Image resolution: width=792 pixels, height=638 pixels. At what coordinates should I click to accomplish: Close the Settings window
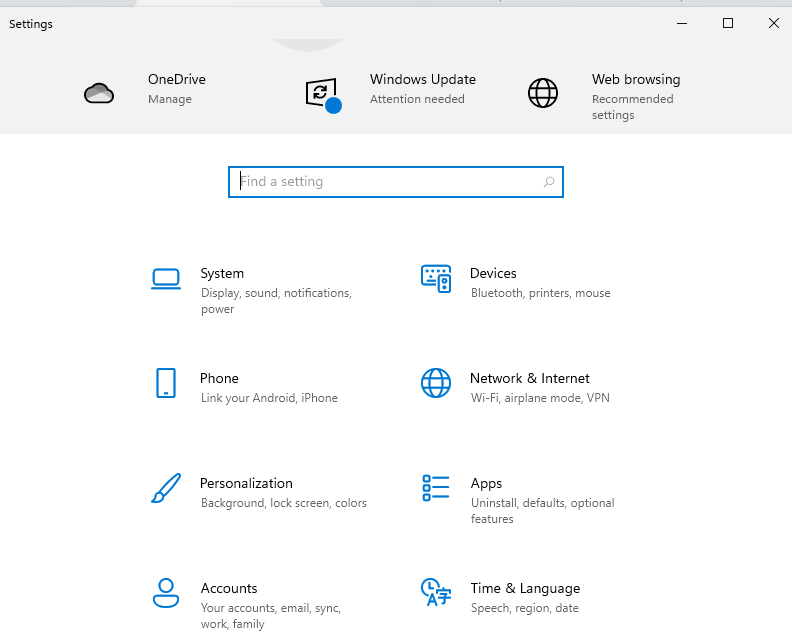point(774,23)
